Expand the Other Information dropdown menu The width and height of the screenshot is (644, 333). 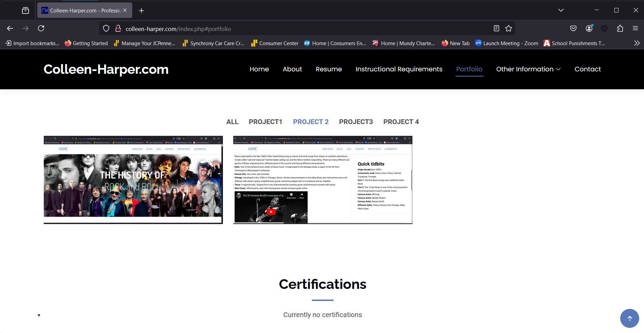[x=528, y=69]
